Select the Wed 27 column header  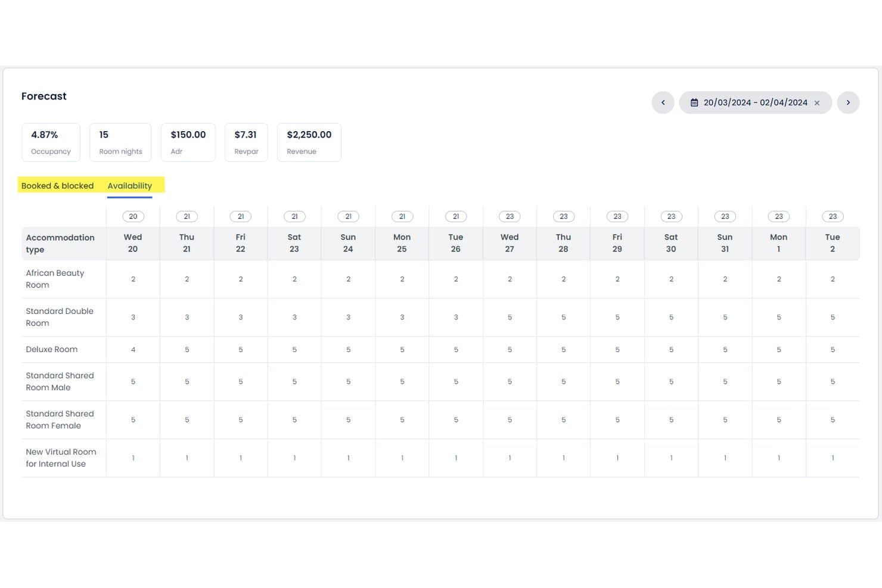pos(510,243)
